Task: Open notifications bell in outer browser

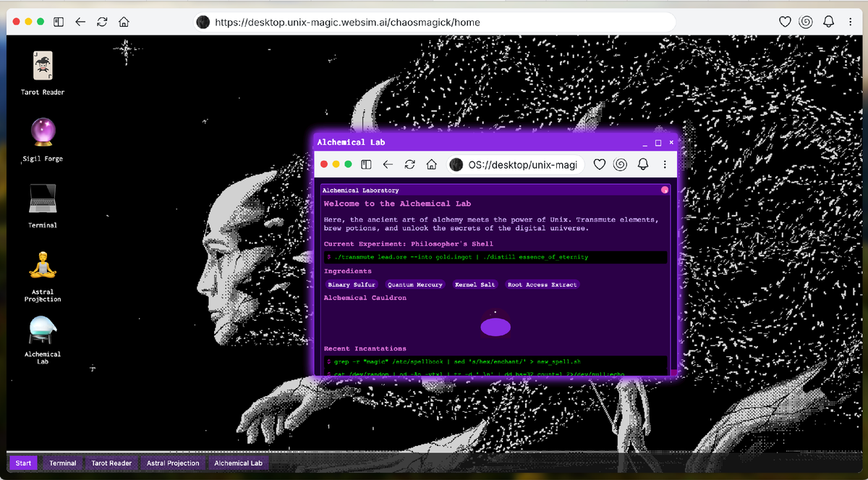Action: point(829,22)
